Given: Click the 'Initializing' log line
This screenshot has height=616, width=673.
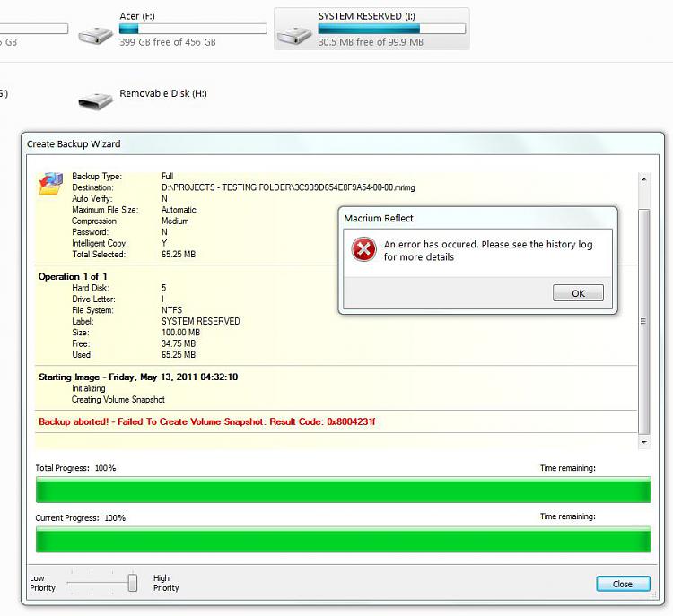Looking at the screenshot, I should coord(89,388).
